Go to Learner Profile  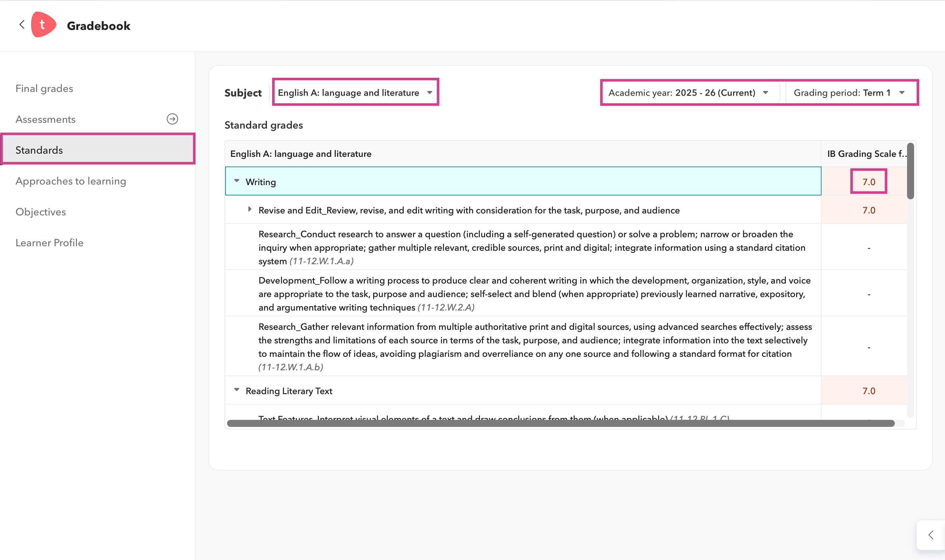pos(50,243)
